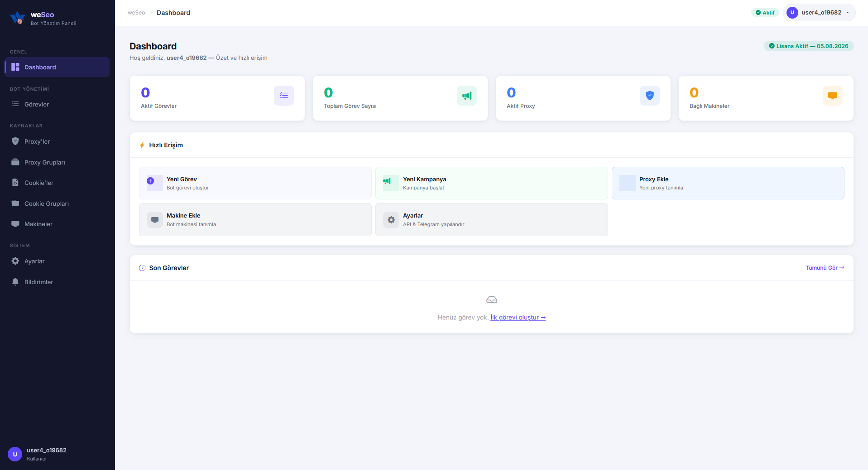Expand the user4_o19682 account dropdown

coord(819,13)
